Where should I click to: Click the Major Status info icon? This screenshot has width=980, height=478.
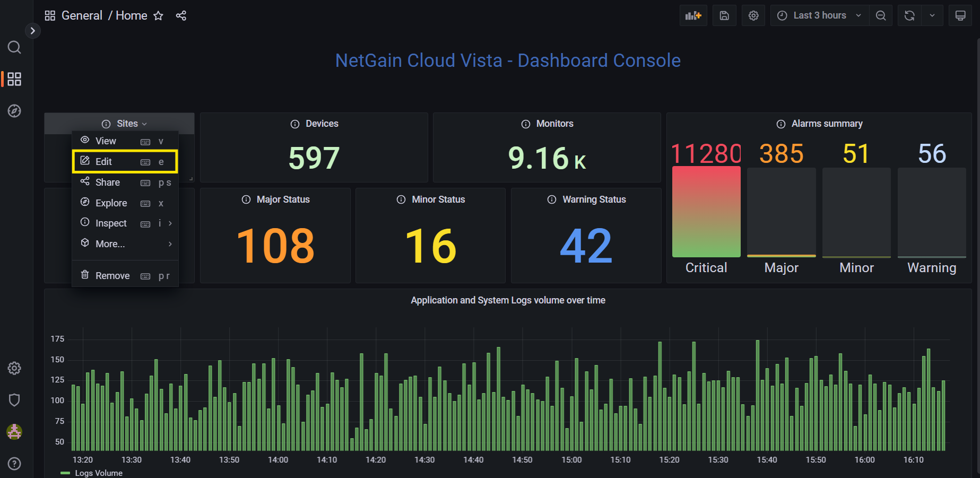[x=246, y=199]
